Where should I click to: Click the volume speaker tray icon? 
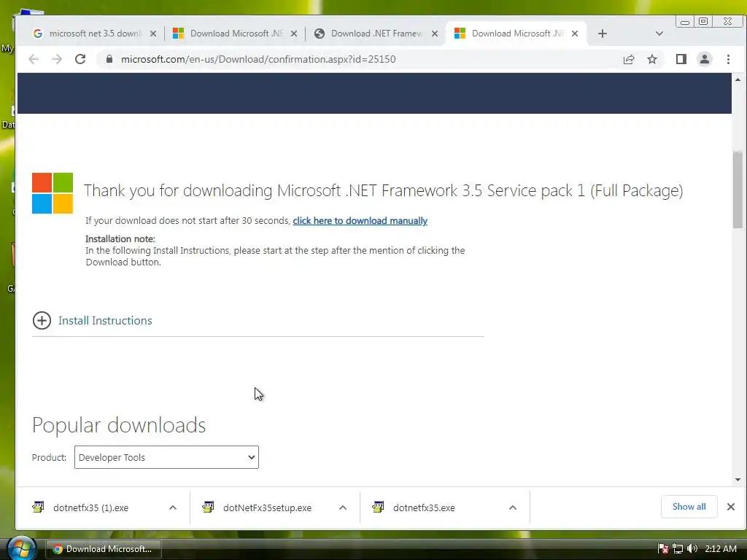pyautogui.click(x=692, y=548)
